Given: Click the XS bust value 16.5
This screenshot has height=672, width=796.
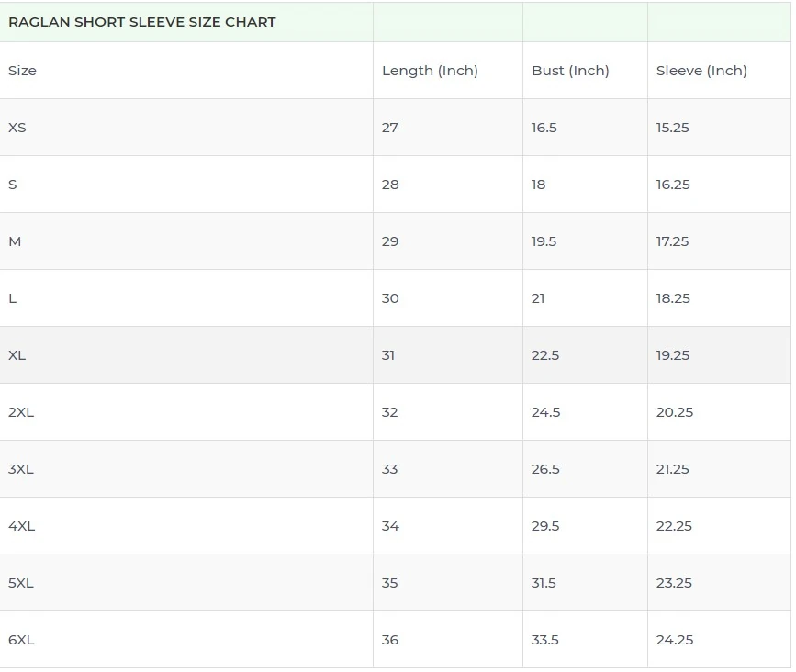Looking at the screenshot, I should pos(544,128).
